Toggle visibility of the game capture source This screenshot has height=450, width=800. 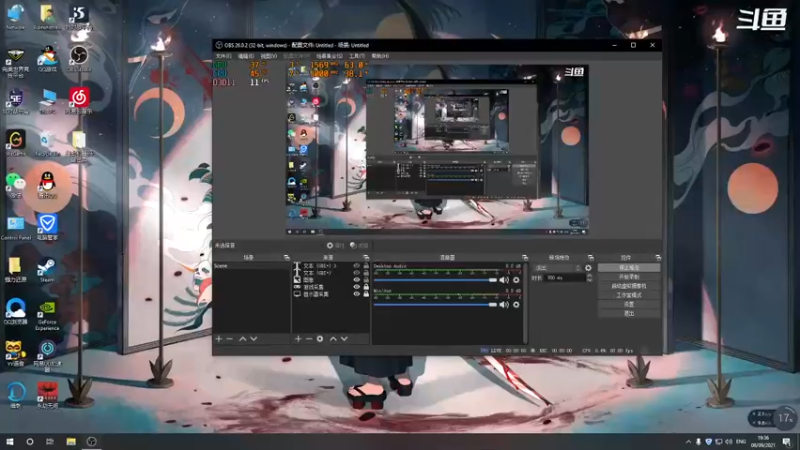click(356, 287)
